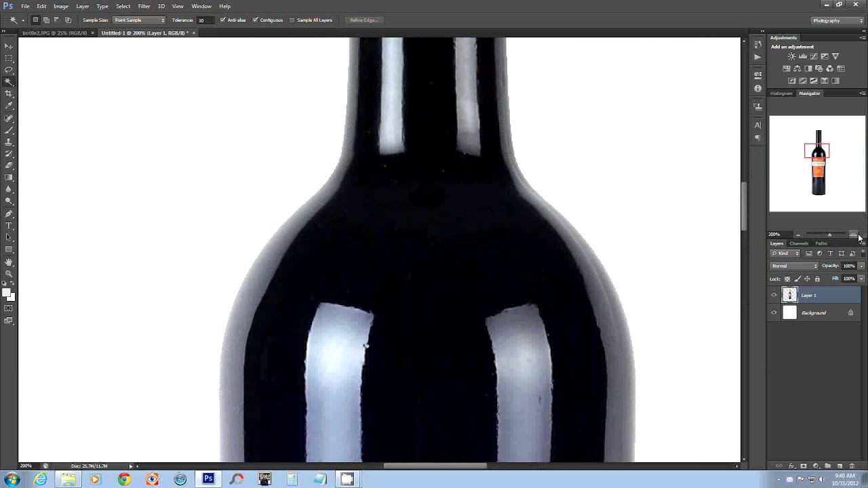This screenshot has width=868, height=488.
Task: Toggle Quick Mask mode
Action: tap(9, 308)
